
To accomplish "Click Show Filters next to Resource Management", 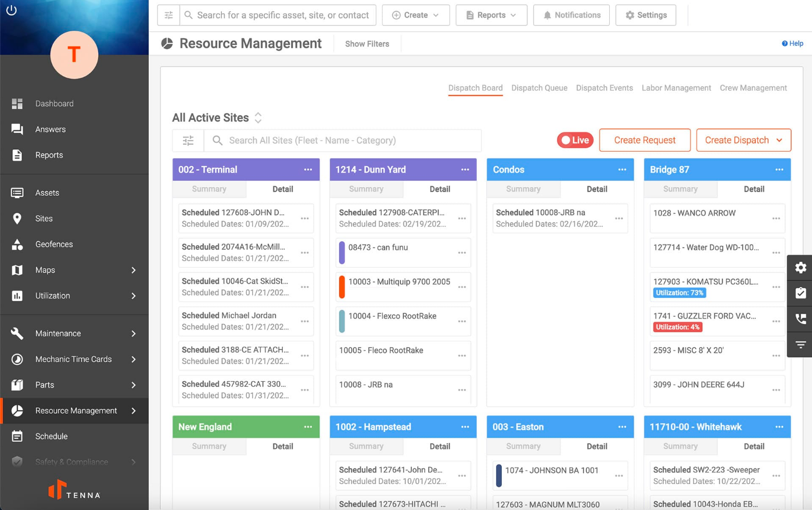I will click(x=367, y=44).
